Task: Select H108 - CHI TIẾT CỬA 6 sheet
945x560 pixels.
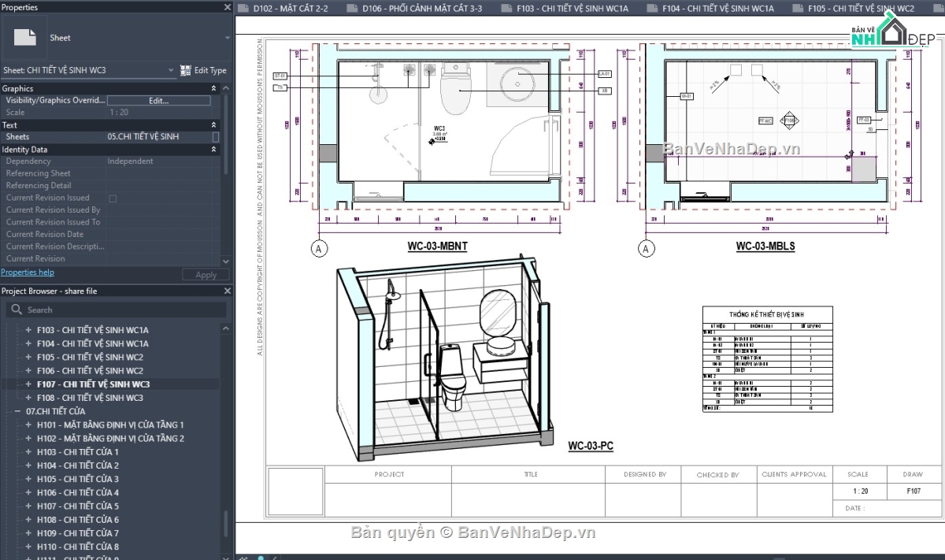Action: click(x=77, y=520)
